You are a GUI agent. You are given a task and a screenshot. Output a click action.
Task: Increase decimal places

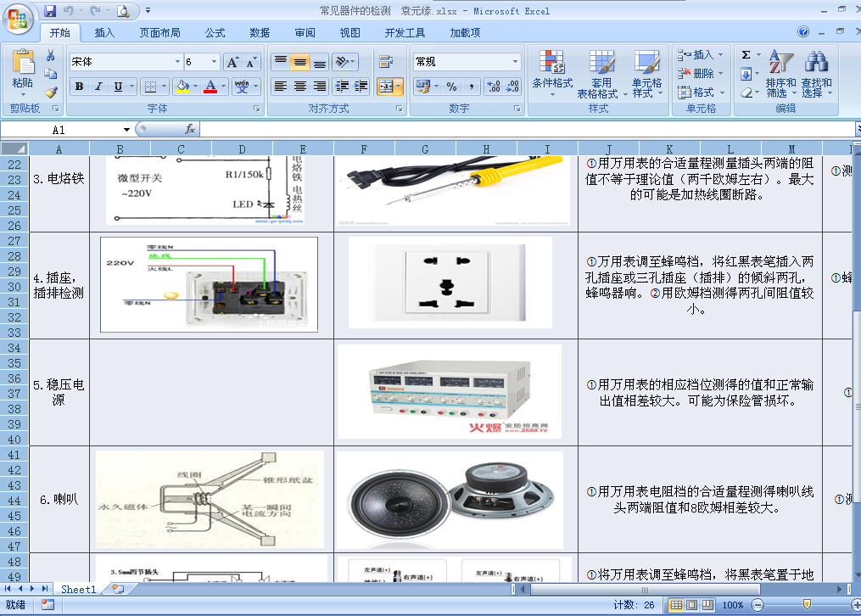click(493, 87)
